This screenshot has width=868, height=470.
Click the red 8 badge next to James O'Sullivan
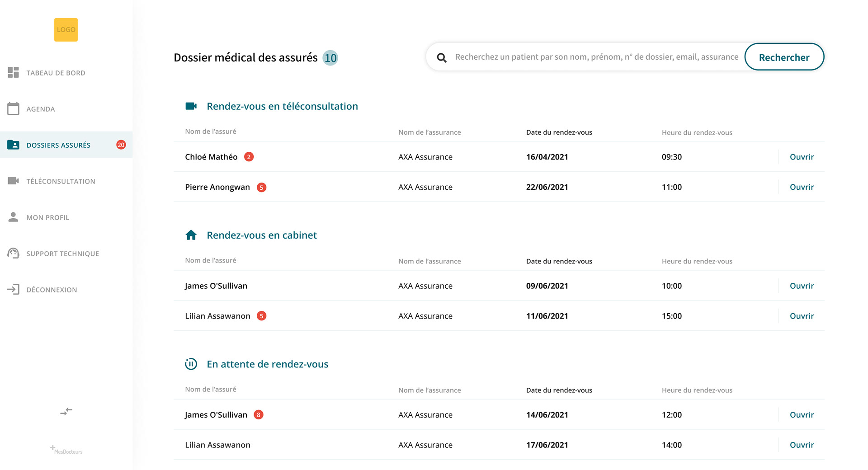coord(259,415)
